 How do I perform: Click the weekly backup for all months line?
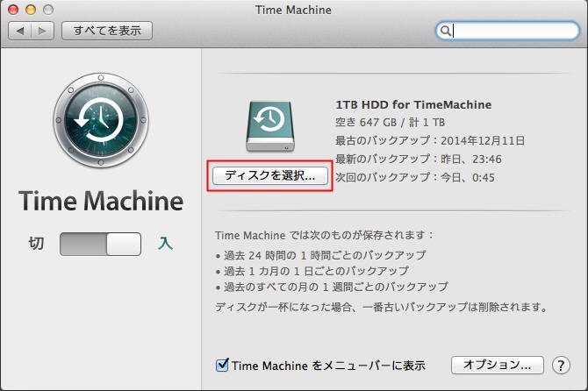coord(332,287)
